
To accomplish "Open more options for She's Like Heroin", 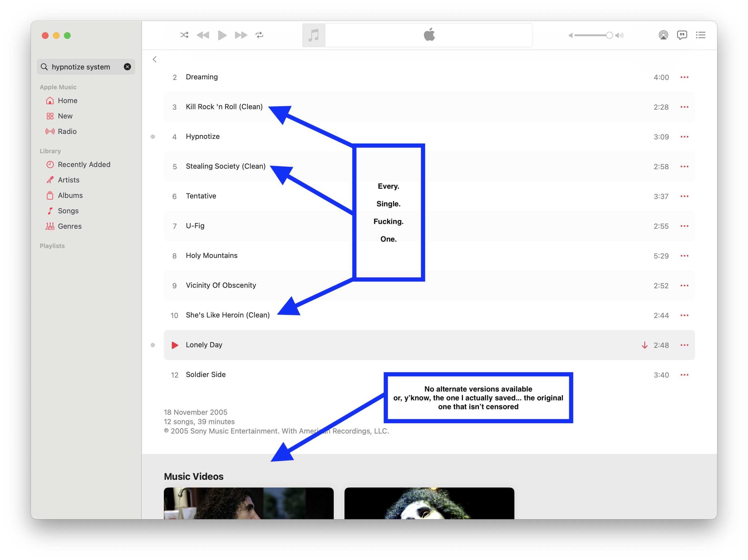I will click(685, 315).
